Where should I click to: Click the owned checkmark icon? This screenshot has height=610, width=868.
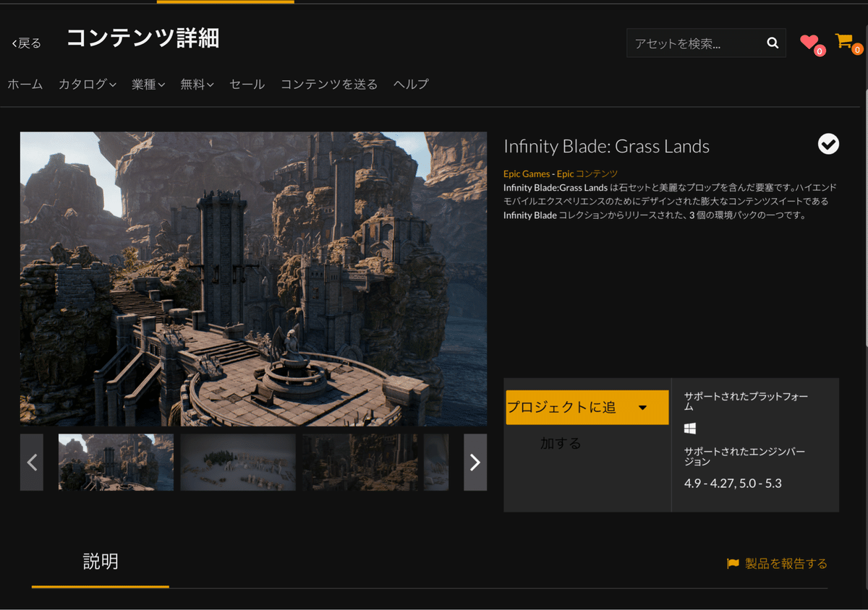click(828, 145)
